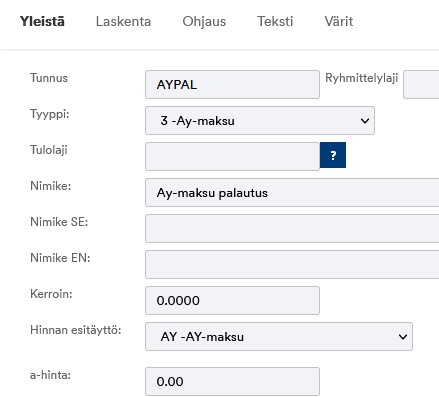Click the Nimike SE input field
The width and height of the screenshot is (439, 397).
(x=292, y=228)
